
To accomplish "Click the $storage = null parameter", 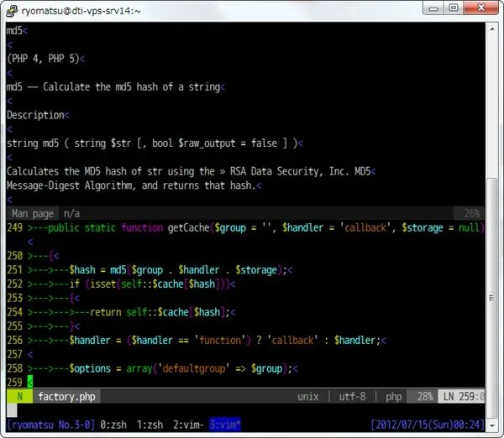I will [441, 227].
